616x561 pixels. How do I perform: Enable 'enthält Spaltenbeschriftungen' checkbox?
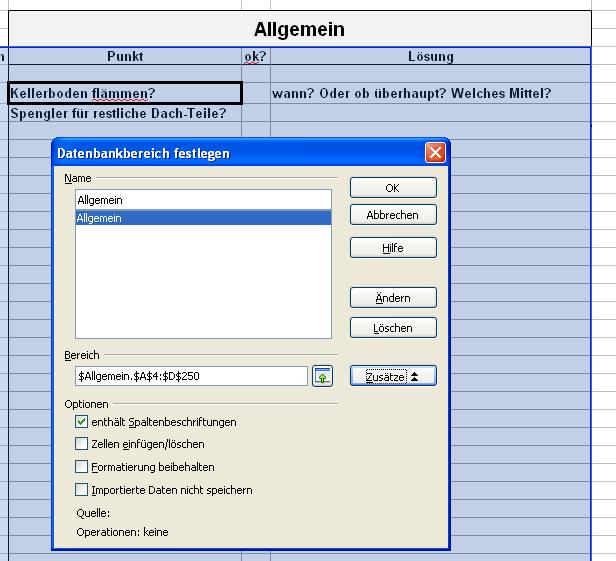click(82, 422)
